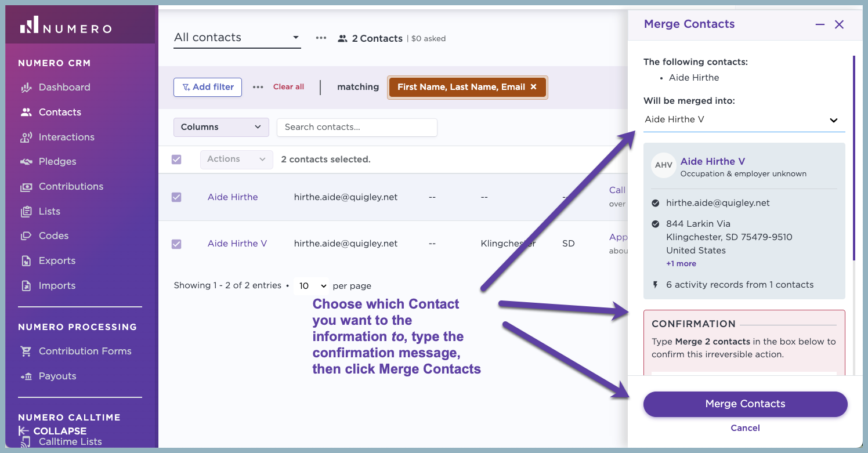
Task: Click the people icon beside 2 Contacts
Action: pos(343,38)
